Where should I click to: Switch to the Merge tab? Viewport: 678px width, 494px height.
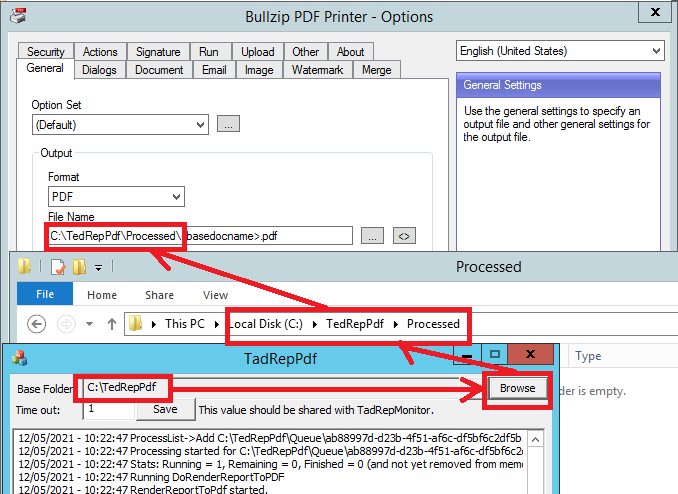[x=377, y=70]
